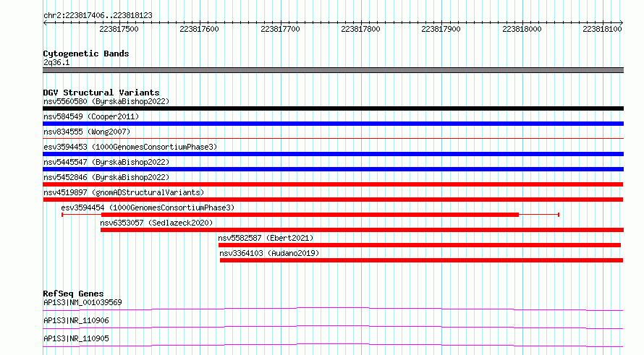This screenshot has height=355, width=644.
Task: Open transcript AP1S3|NM_001039569 label
Action: tap(82, 302)
